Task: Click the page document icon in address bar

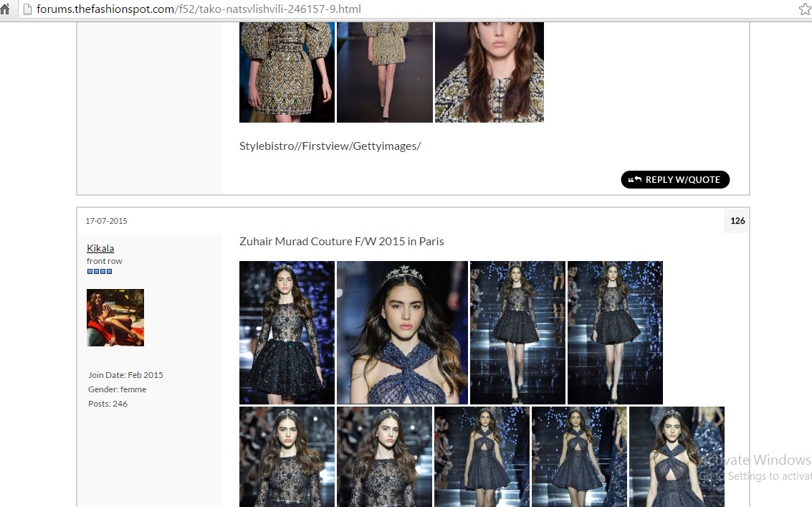Action: [x=27, y=9]
